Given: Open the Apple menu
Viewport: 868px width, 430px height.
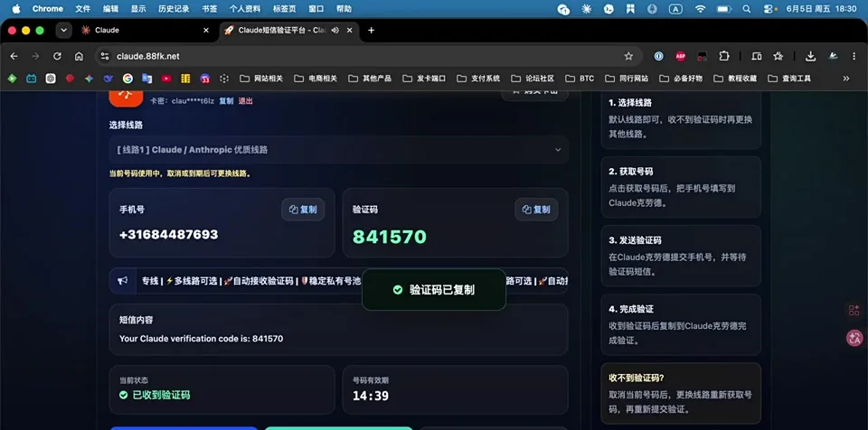Looking at the screenshot, I should click(16, 9).
